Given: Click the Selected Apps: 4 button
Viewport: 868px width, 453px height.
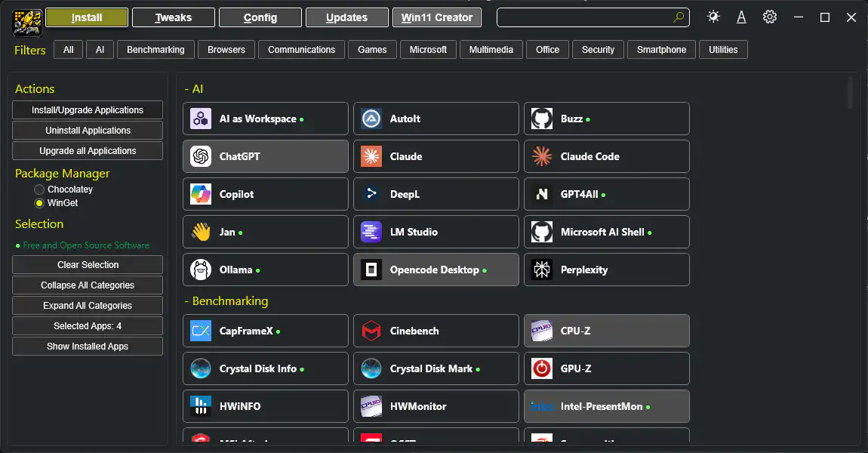Looking at the screenshot, I should [88, 325].
